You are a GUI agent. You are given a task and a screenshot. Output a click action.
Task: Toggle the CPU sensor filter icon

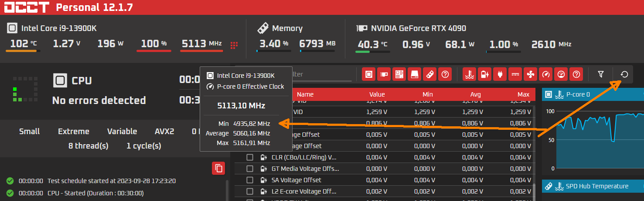tap(369, 74)
